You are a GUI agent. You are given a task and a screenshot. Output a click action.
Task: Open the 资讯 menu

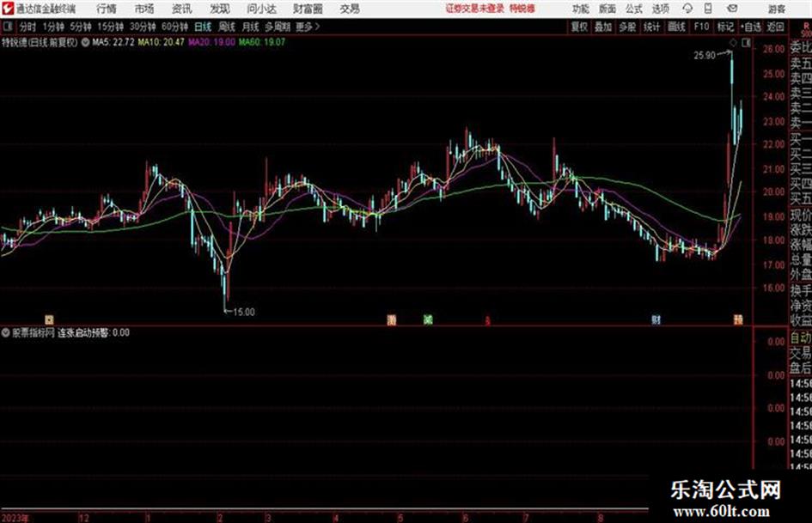[x=182, y=9]
